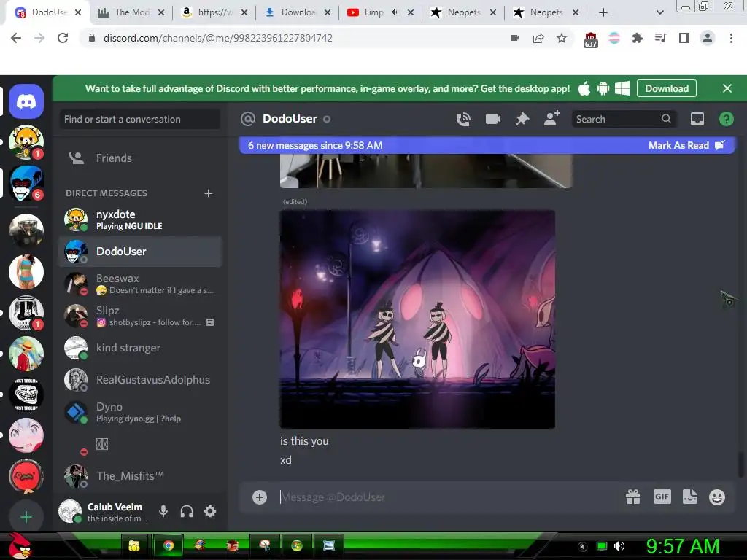
Task: Add friends to DM icon
Action: point(551,118)
